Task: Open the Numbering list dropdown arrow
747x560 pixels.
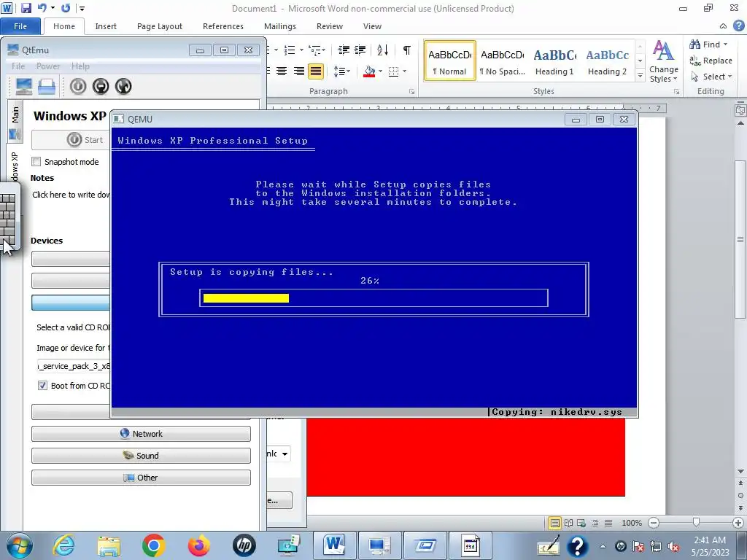Action: point(301,50)
